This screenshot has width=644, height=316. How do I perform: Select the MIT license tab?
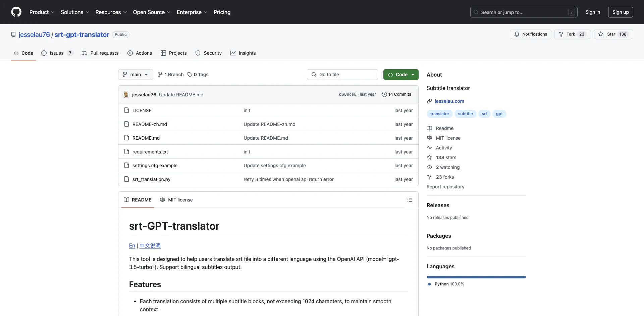click(176, 200)
